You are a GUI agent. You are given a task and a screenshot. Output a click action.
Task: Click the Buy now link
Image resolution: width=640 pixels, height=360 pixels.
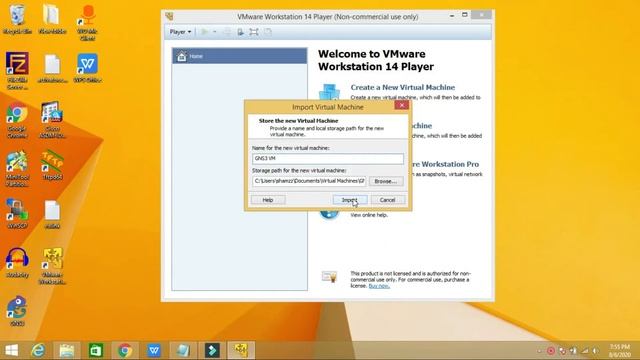379,286
